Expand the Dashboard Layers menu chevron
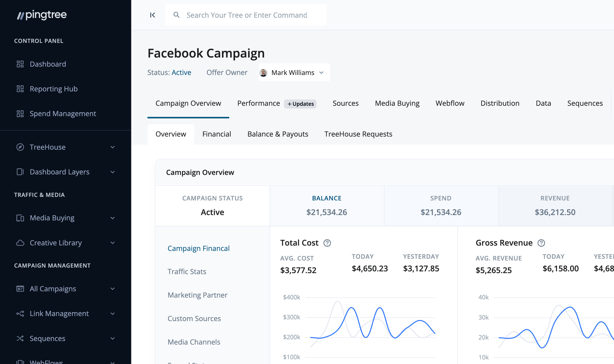Image resolution: width=614 pixels, height=364 pixels. pos(113,172)
